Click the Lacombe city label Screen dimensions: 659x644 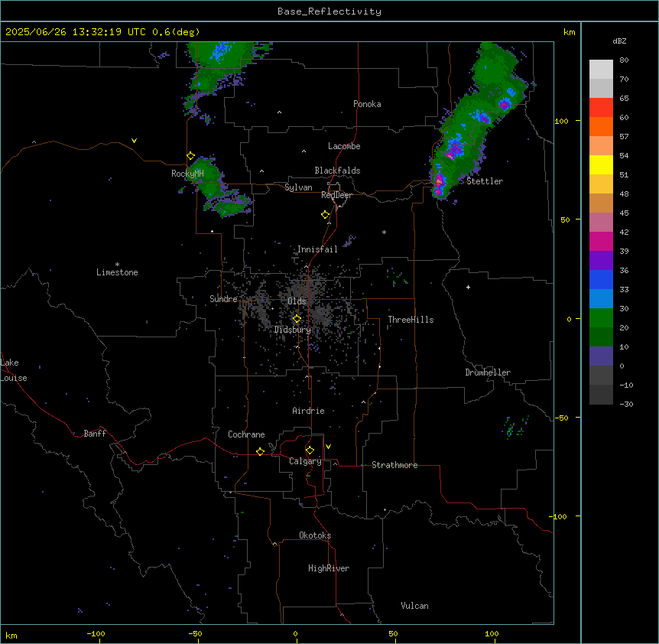tap(344, 146)
